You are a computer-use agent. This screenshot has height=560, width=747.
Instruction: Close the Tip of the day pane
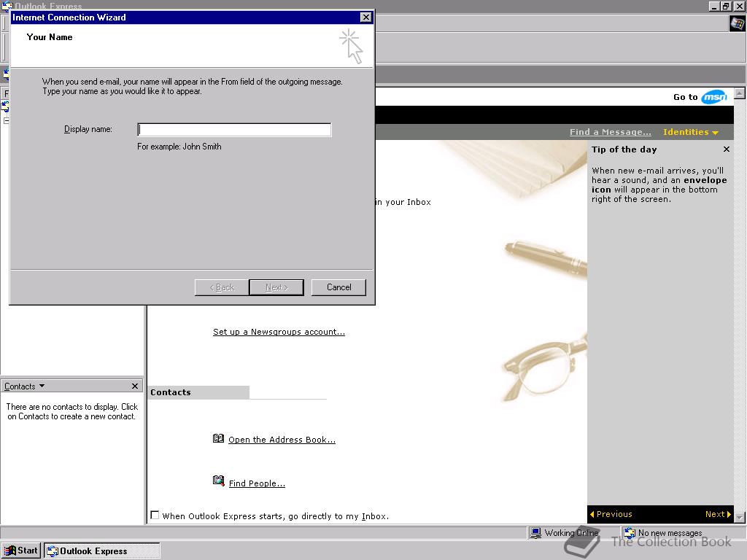pos(726,149)
